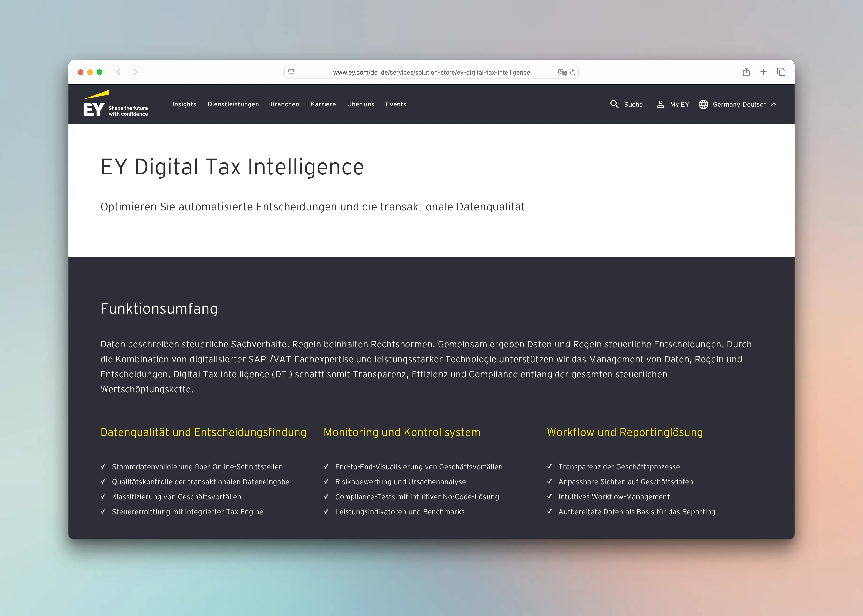The width and height of the screenshot is (863, 616).
Task: Click the search magnifier icon
Action: [x=614, y=104]
